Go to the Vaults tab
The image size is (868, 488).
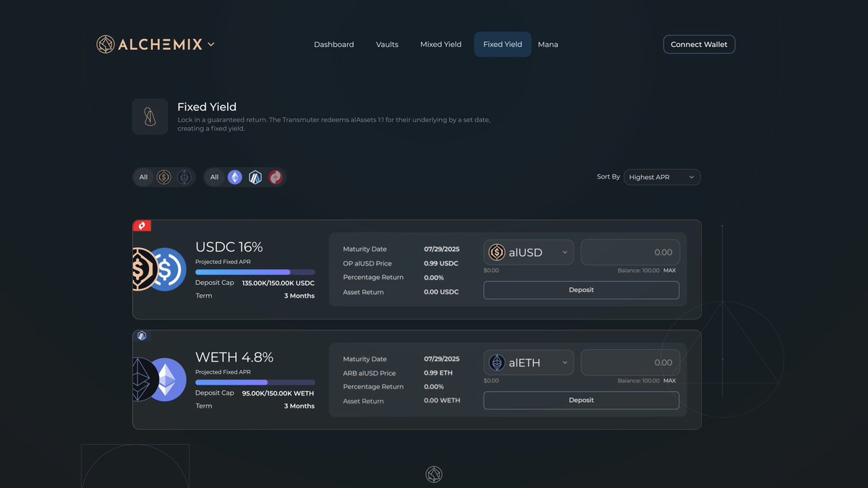click(387, 45)
